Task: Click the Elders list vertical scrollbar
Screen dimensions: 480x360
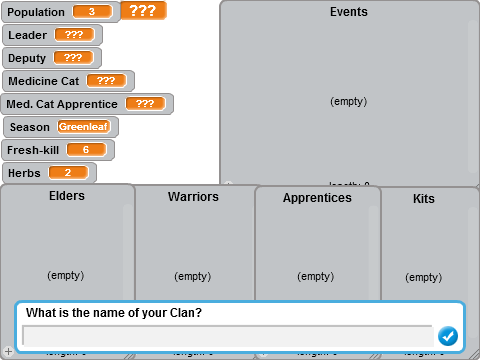Action: tap(128, 252)
